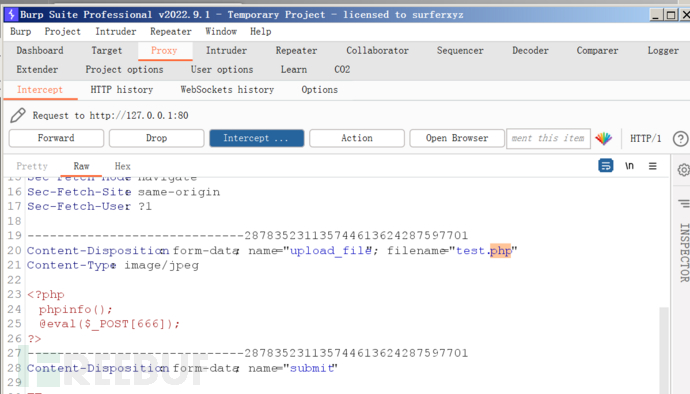This screenshot has width=690, height=394.
Task: Click the HTTP/1 protocol indicator
Action: tap(646, 139)
